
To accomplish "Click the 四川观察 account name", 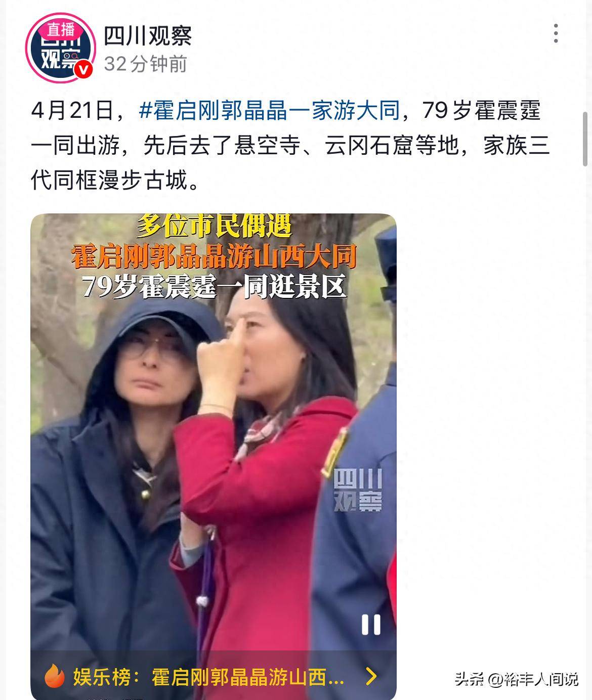I will coord(148,36).
